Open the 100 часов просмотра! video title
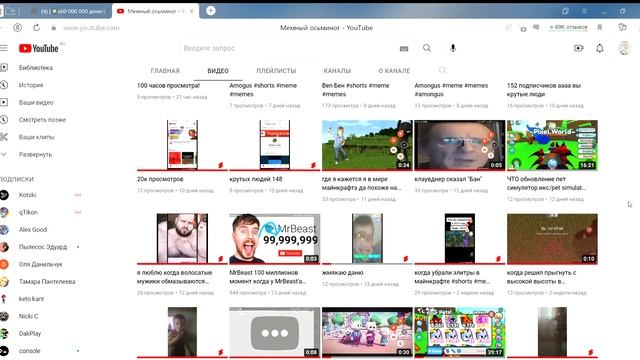The width and height of the screenshot is (640, 360). click(168, 86)
